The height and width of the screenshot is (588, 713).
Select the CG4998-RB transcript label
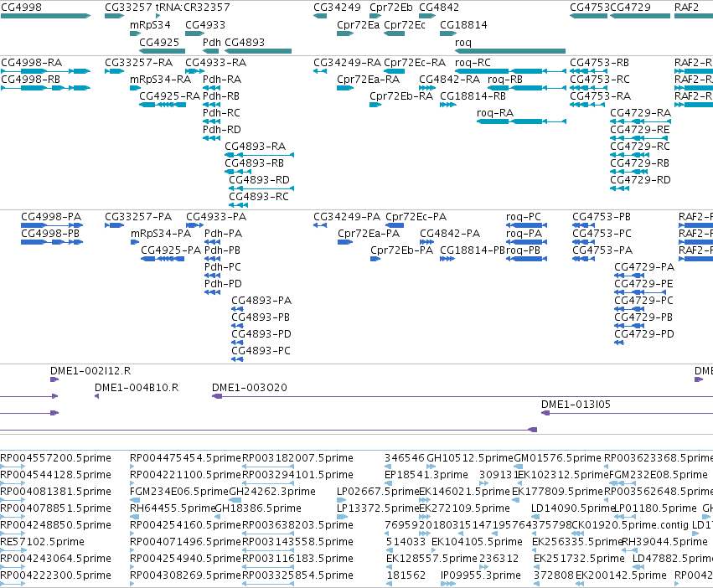pyautogui.click(x=30, y=79)
